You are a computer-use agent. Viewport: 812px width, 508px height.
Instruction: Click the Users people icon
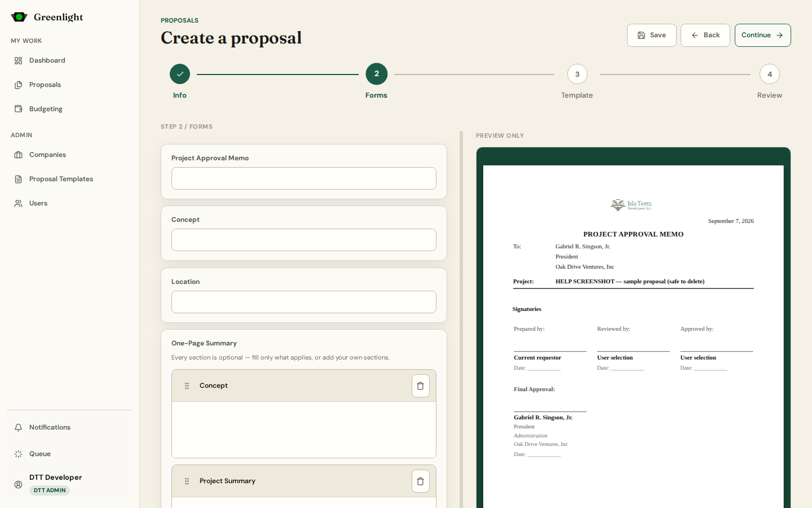pyautogui.click(x=19, y=203)
